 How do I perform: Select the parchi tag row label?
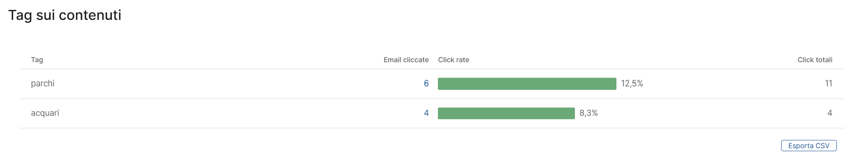43,84
